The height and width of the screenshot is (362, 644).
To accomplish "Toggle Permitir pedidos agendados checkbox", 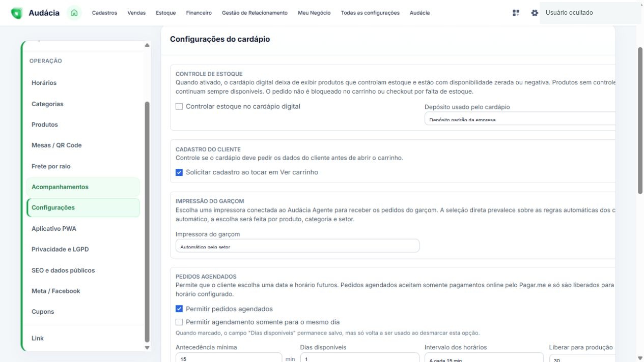I will [179, 309].
